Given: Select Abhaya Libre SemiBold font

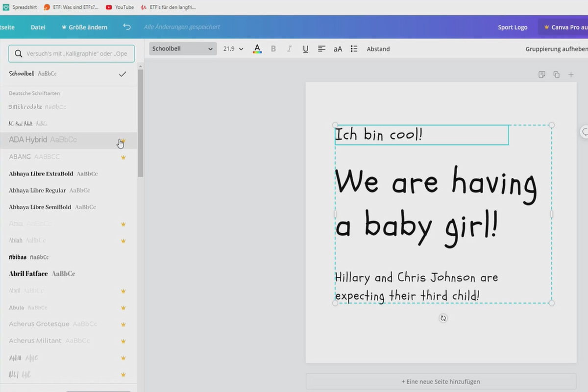Looking at the screenshot, I should coord(69,207).
